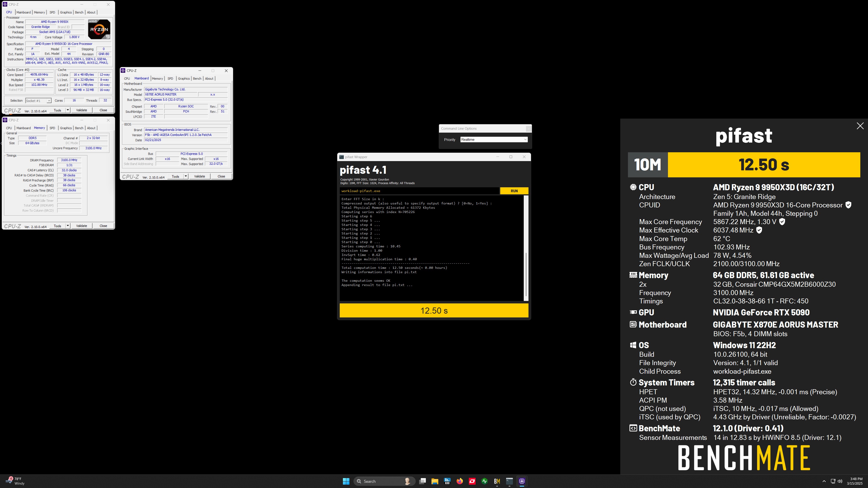Click the BIOS date 02/21/2025 field

pyautogui.click(x=186, y=140)
